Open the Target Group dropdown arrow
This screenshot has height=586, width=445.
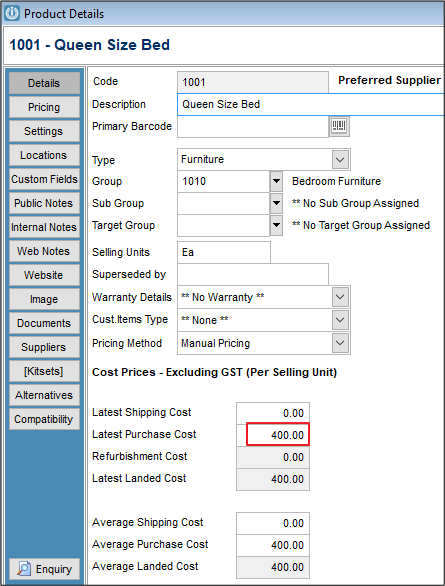click(276, 225)
